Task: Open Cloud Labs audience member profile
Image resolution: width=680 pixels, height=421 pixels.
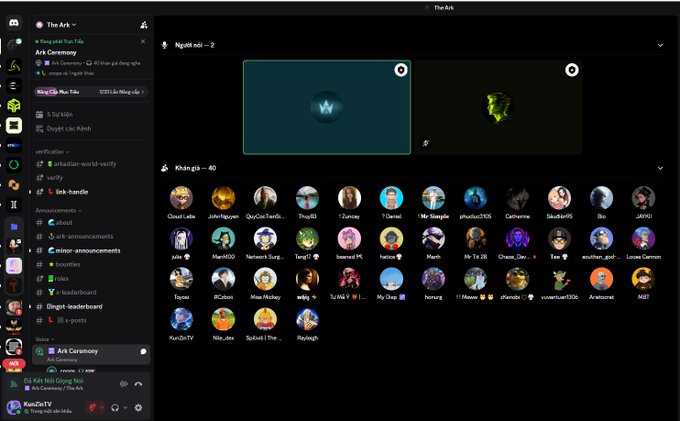Action: pyautogui.click(x=181, y=202)
